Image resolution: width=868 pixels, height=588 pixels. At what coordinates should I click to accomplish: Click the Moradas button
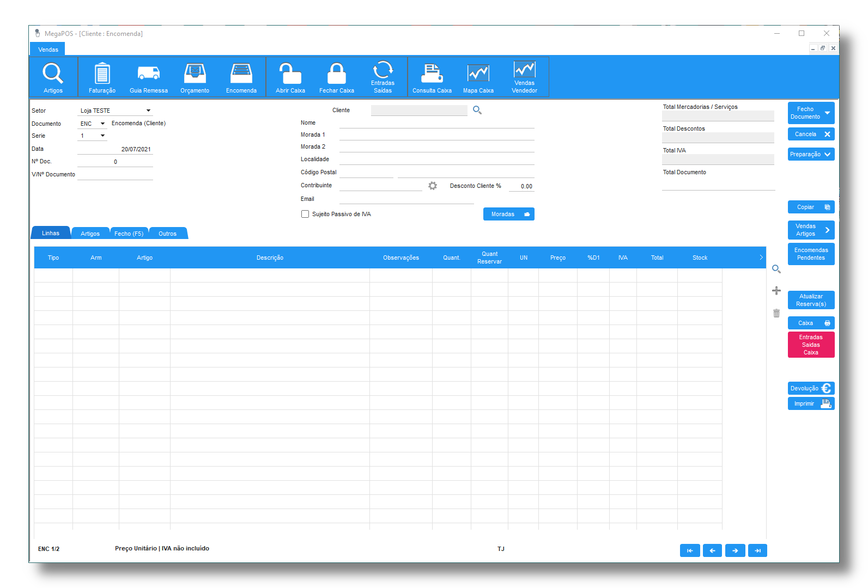[508, 214]
